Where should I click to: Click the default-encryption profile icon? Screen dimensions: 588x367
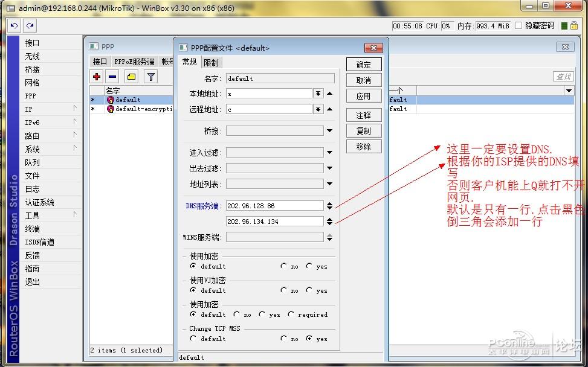(x=110, y=109)
